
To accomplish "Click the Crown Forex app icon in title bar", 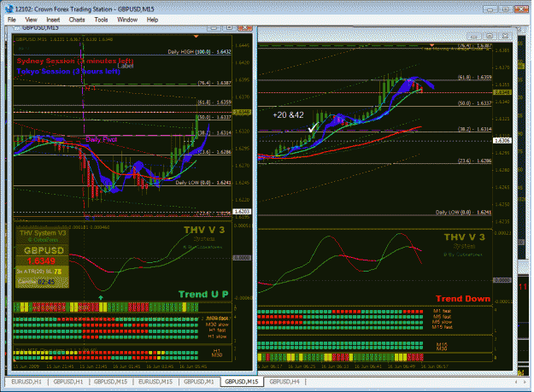I will (x=9, y=9).
